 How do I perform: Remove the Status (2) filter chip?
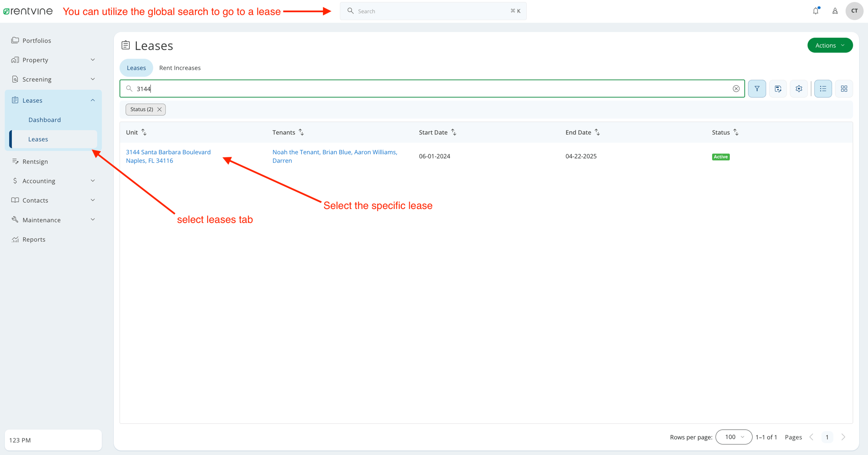pyautogui.click(x=160, y=110)
